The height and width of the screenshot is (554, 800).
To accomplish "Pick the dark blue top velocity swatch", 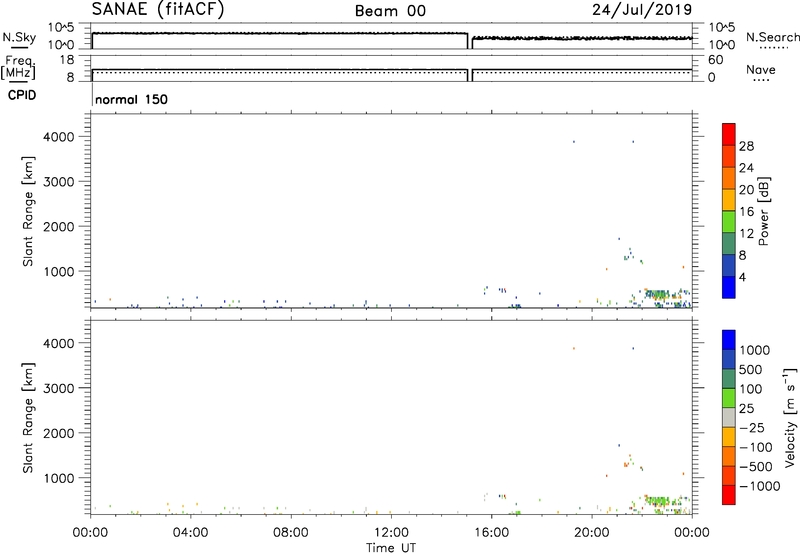I will (729, 340).
